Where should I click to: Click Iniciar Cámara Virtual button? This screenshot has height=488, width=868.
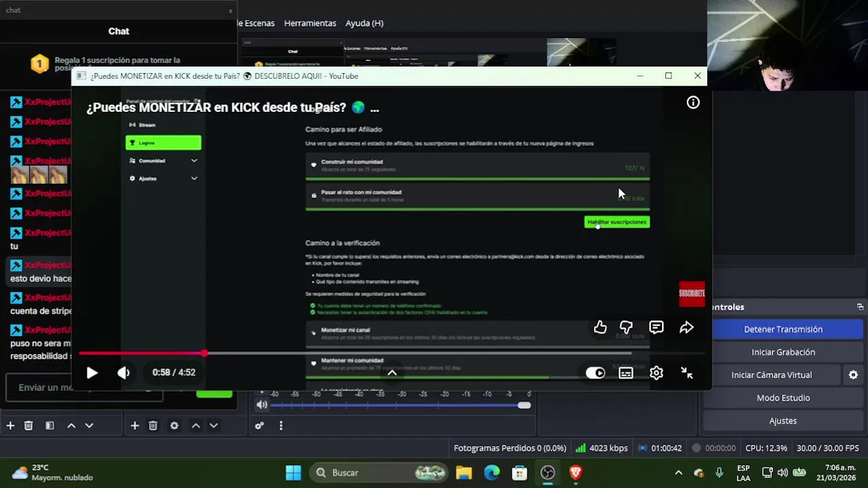[772, 375]
